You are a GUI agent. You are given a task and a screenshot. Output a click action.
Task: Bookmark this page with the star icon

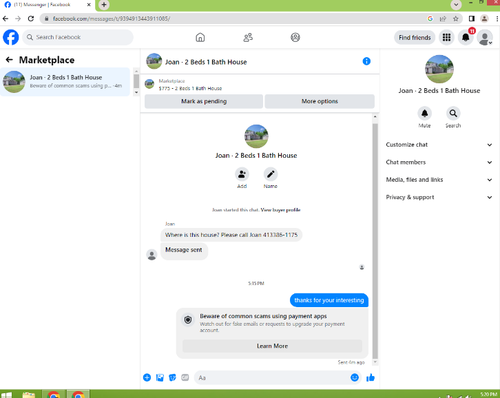[x=455, y=19]
